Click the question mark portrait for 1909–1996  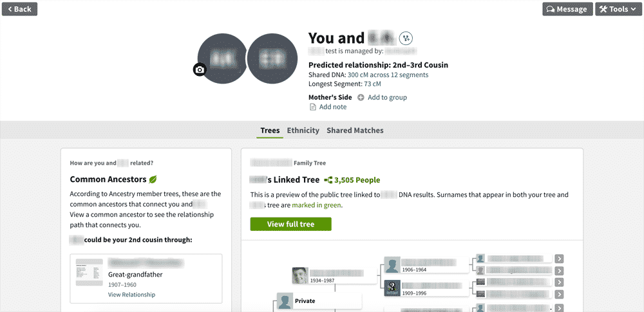click(392, 288)
